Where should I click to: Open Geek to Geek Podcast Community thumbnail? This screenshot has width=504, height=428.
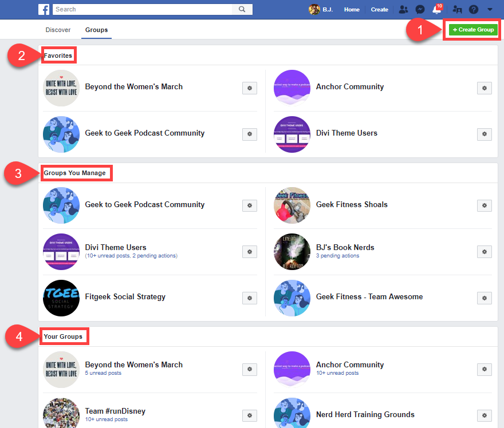(61, 134)
